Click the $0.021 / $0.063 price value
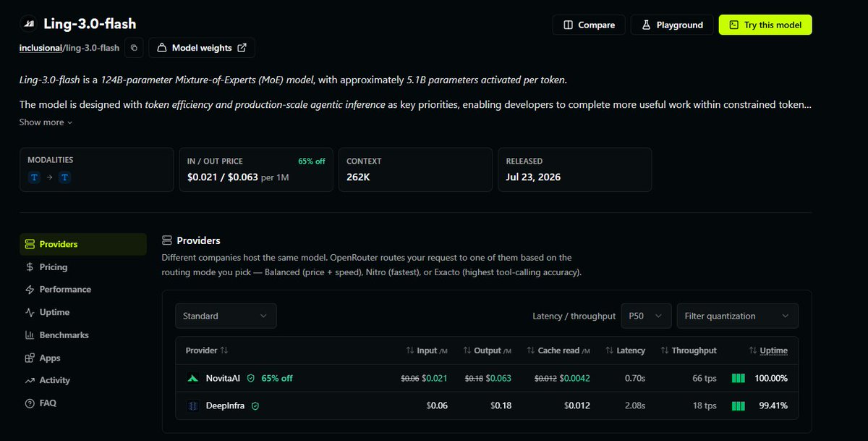This screenshot has height=441, width=868. pos(223,177)
